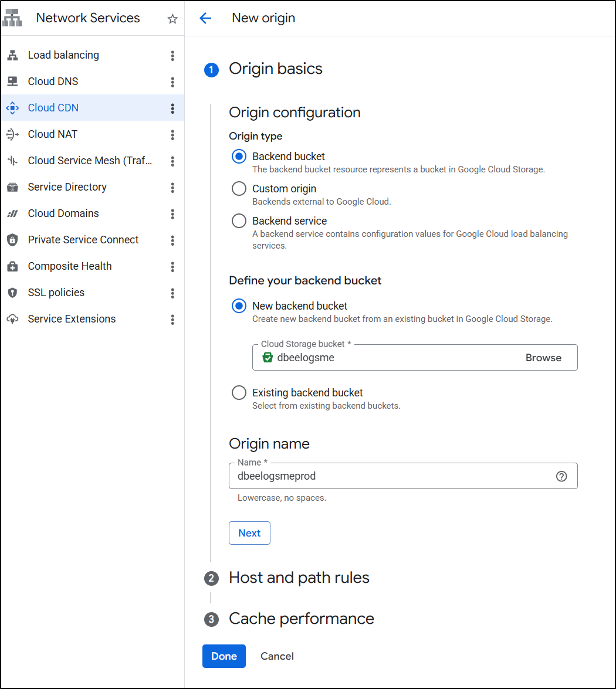
Task: Click the Name field help question-mark icon
Action: 561,476
